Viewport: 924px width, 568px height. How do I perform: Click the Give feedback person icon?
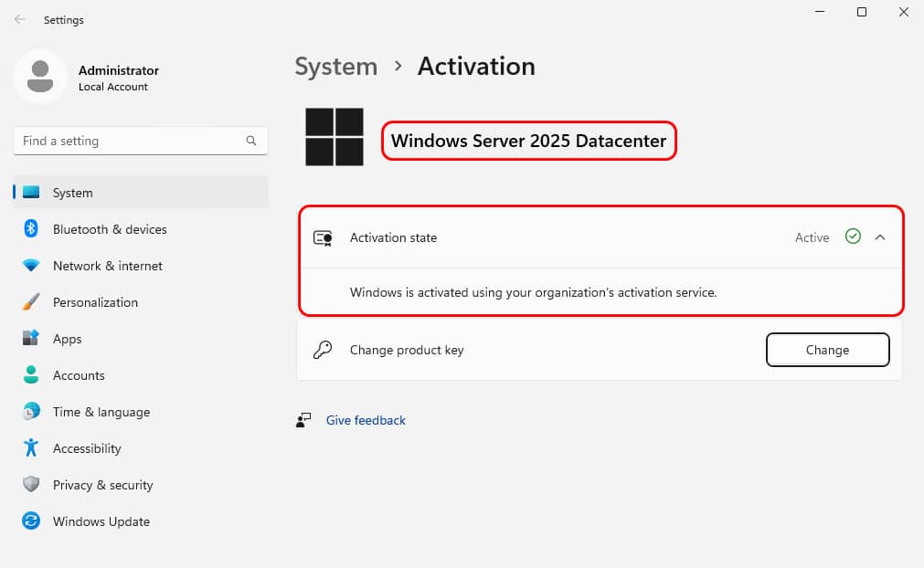(303, 420)
